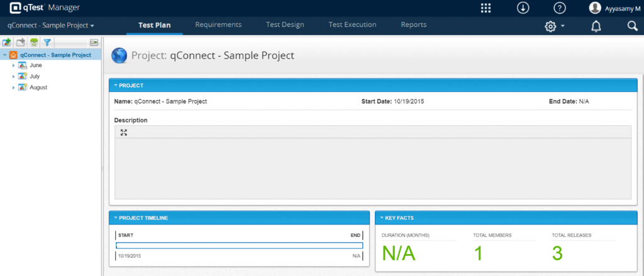Open the apps grid launcher
This screenshot has width=644, height=276.
(x=486, y=8)
